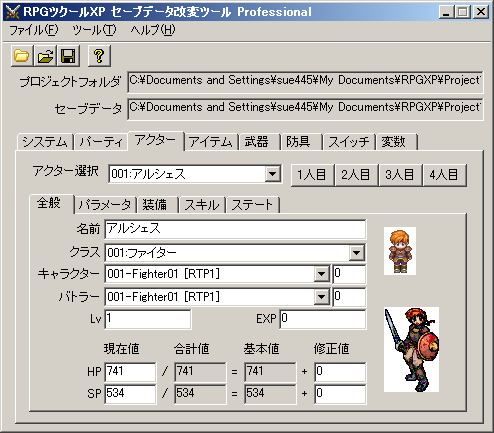
Task: Click the 4人目 button
Action: click(x=444, y=175)
